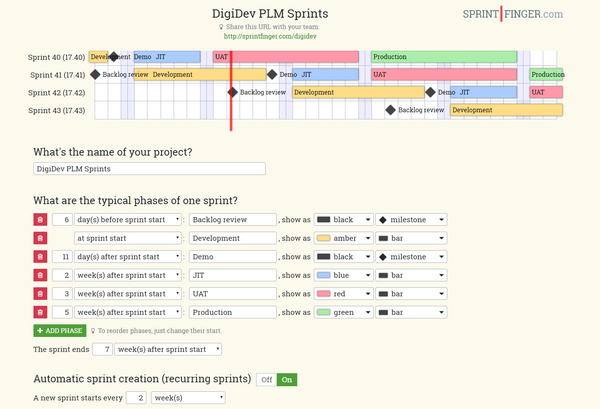600x409 pixels.
Task: Open Demo milestone shape dropdown
Action: [x=411, y=257]
